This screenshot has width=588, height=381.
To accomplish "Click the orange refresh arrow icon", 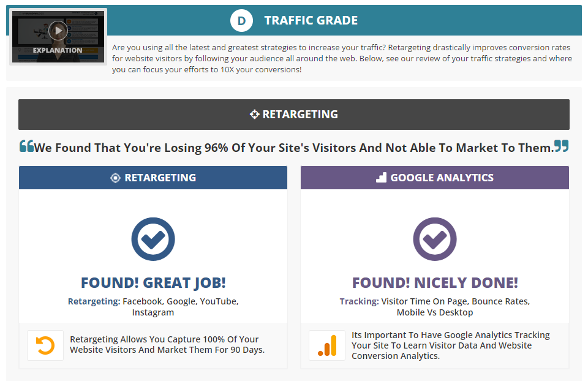I will coord(45,345).
